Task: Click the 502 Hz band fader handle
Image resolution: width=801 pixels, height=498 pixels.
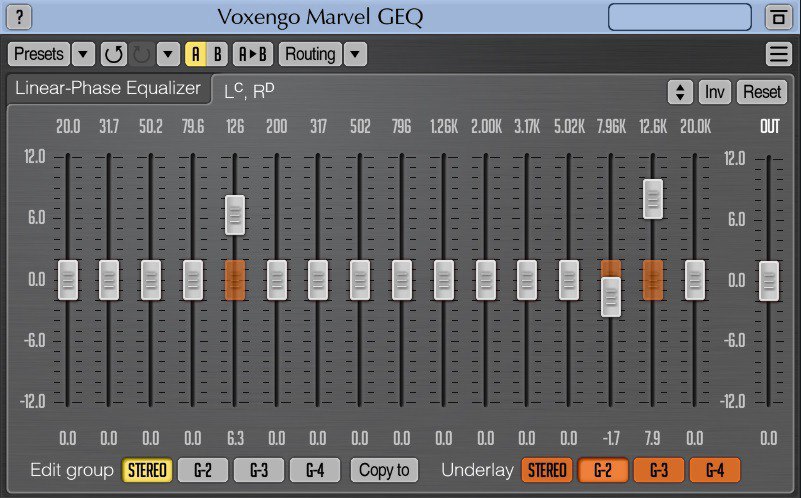Action: 360,280
